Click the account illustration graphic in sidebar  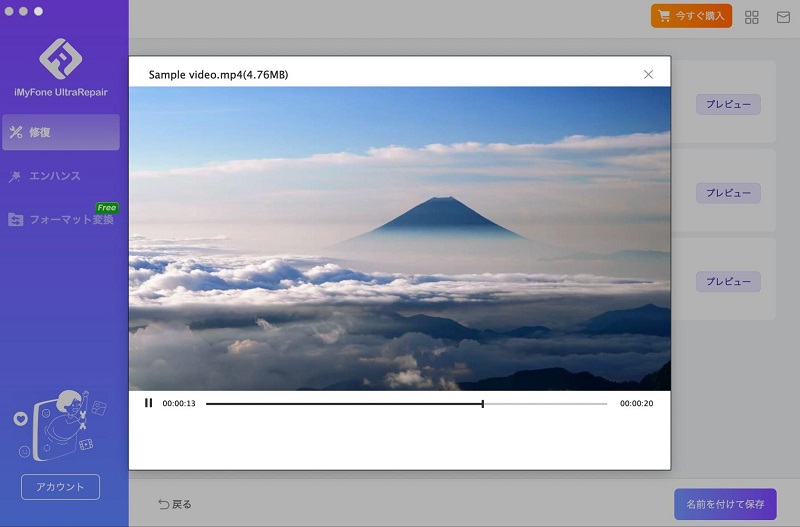[60, 426]
